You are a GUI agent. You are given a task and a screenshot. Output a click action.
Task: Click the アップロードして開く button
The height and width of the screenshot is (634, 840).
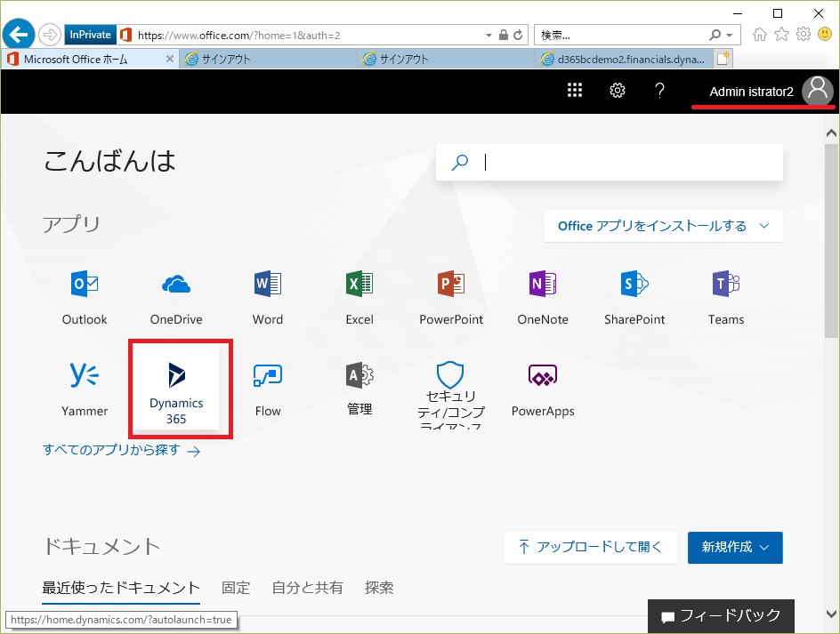(x=590, y=547)
